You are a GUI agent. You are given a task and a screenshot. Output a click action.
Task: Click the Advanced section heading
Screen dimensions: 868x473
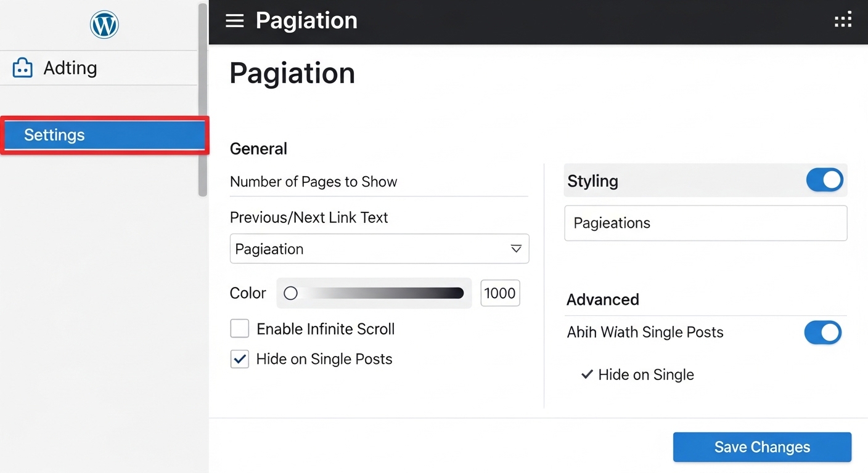point(602,300)
